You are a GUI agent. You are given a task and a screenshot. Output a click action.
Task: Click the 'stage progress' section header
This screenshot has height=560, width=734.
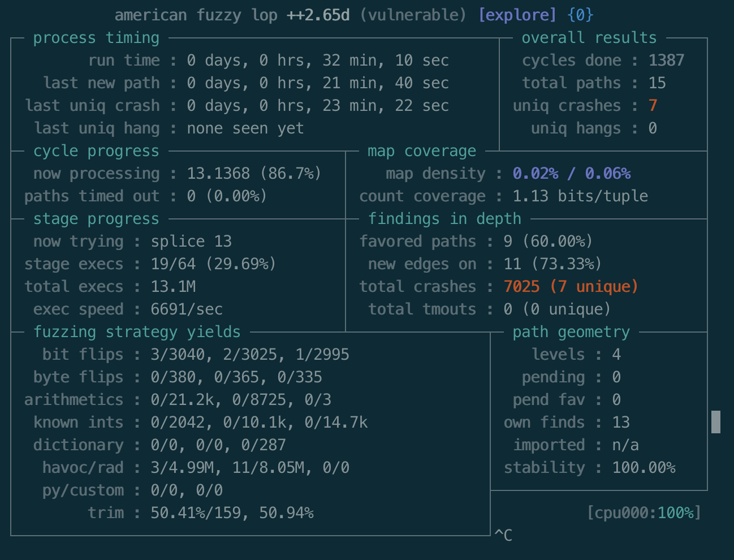[96, 219]
